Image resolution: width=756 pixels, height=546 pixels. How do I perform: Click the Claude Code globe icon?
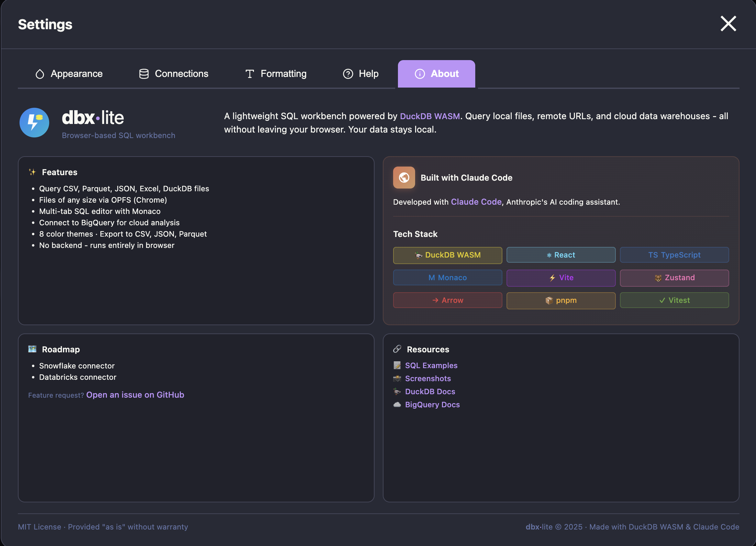coord(404,178)
